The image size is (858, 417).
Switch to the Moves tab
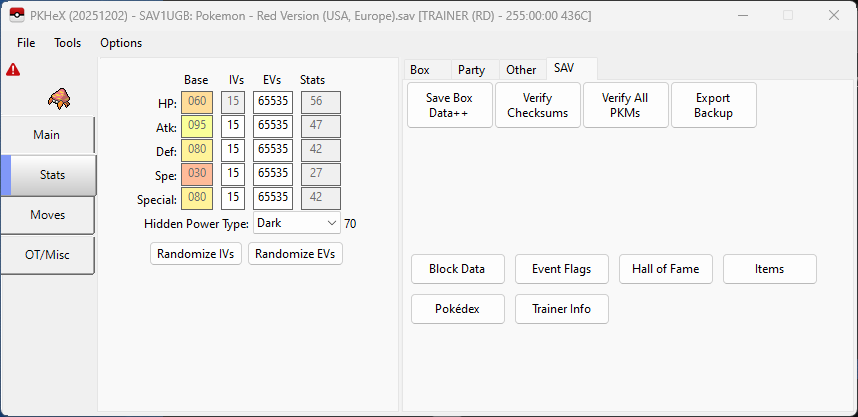tap(48, 215)
